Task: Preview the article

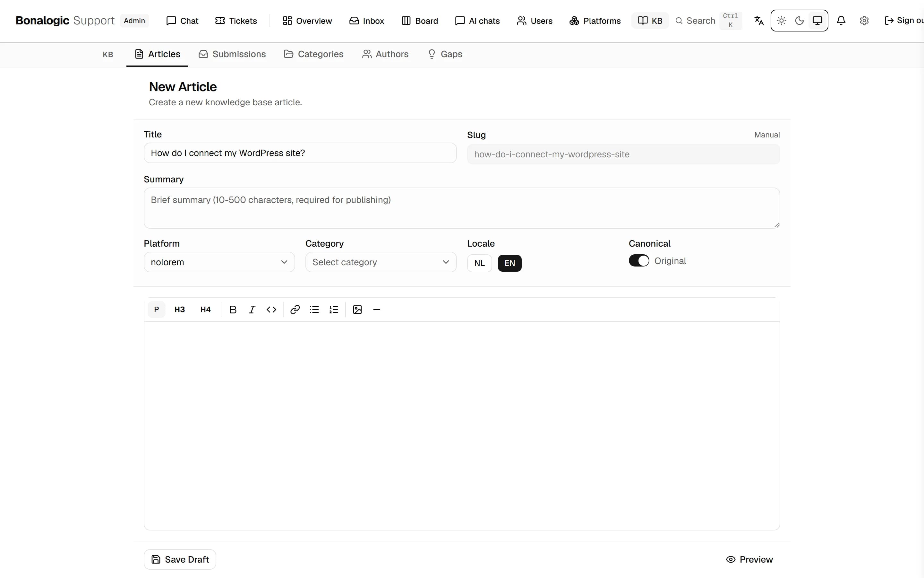Action: (749, 560)
